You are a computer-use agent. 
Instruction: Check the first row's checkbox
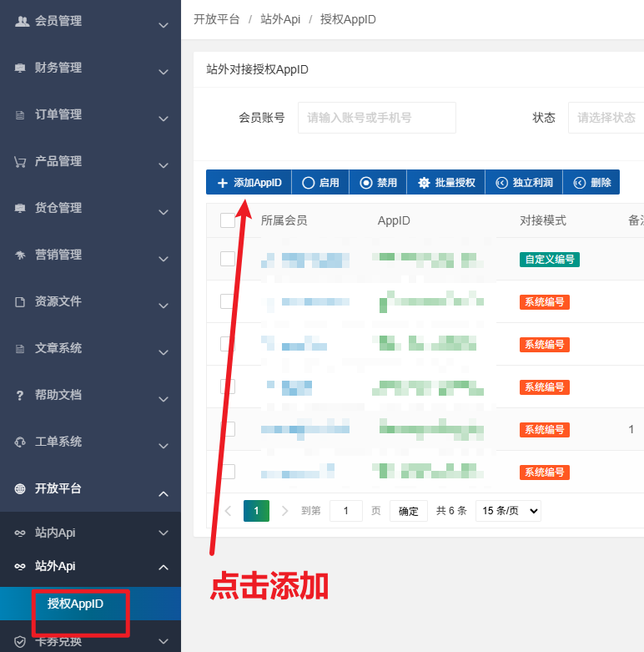(228, 259)
